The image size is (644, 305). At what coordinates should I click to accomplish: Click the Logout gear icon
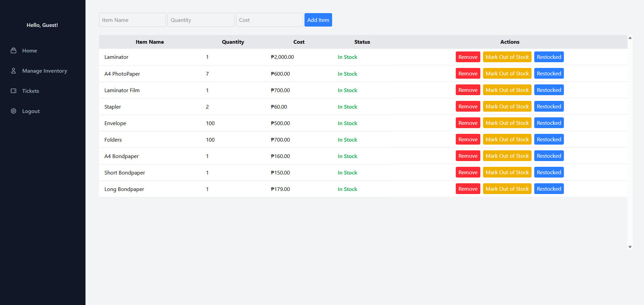pyautogui.click(x=13, y=111)
